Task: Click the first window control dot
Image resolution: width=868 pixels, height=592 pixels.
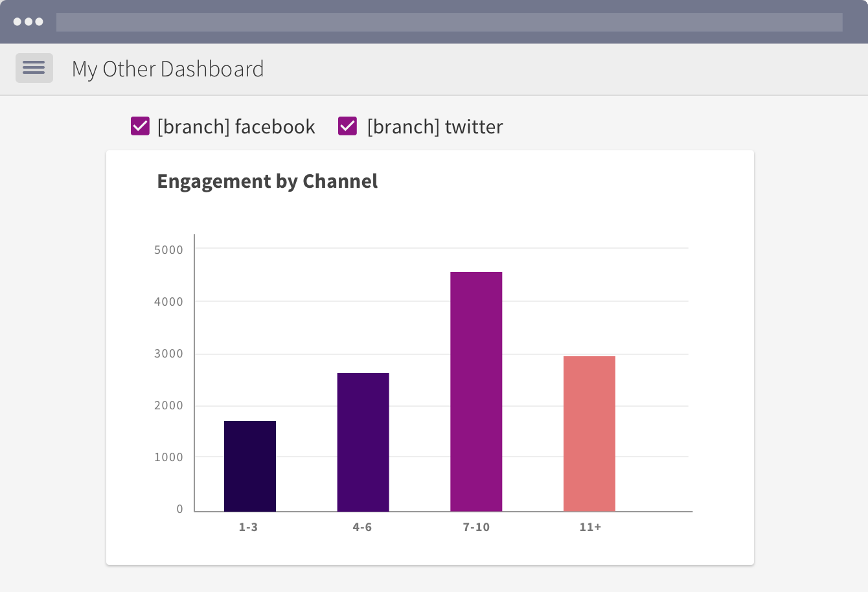Action: click(17, 22)
